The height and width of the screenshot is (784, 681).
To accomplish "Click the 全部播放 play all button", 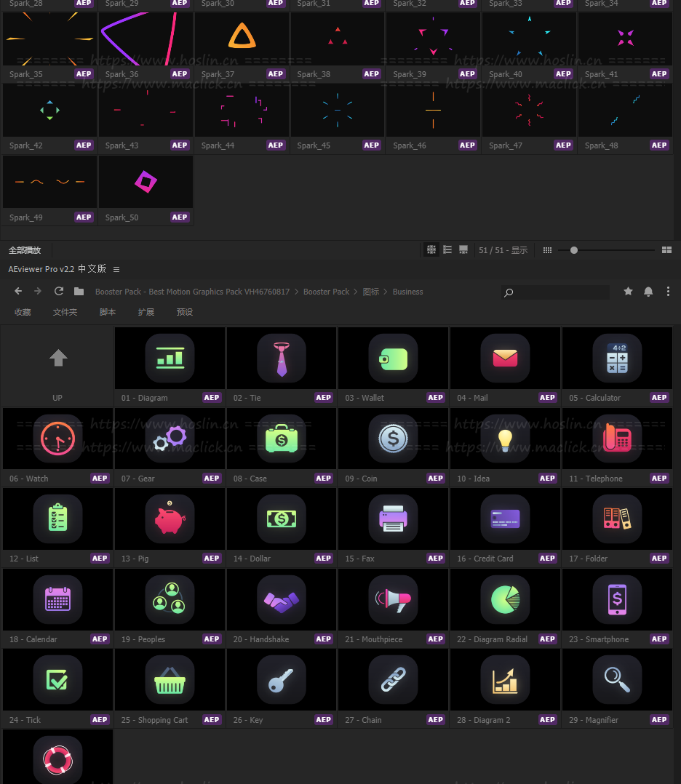I will 25,250.
